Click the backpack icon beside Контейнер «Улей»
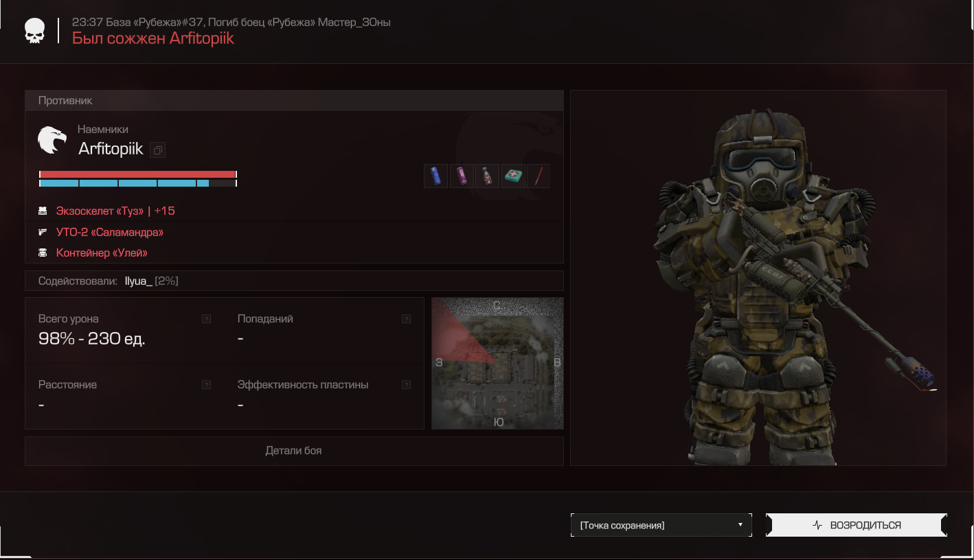The image size is (974, 560). 43,253
